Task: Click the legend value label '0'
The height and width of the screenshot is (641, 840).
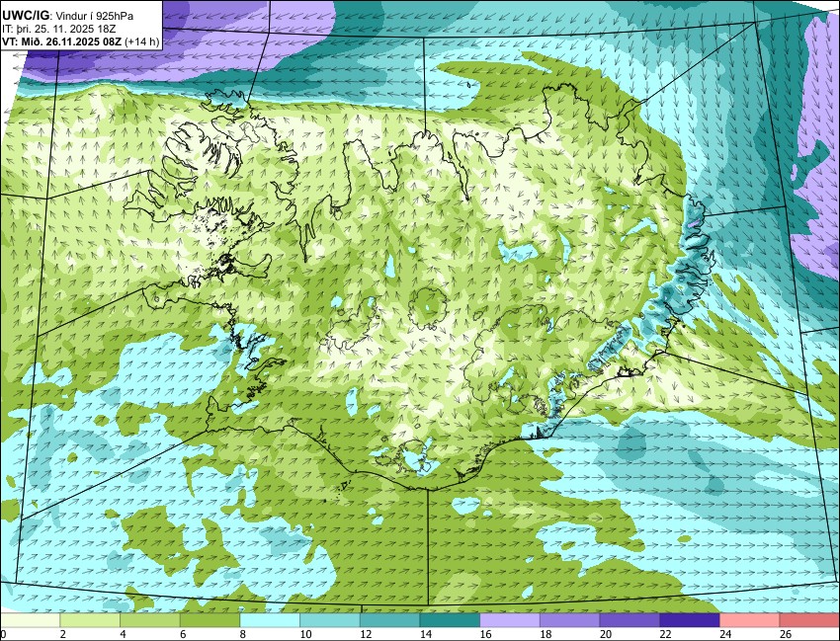Action: pos(3,634)
